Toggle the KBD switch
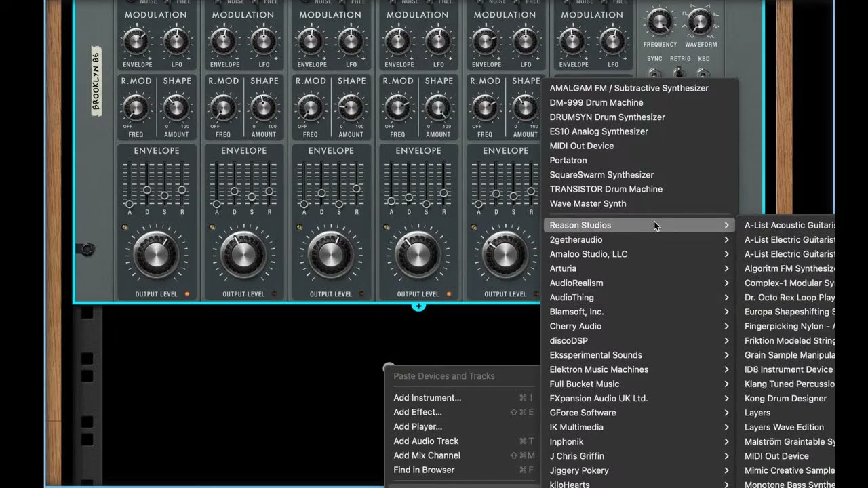This screenshot has width=868, height=488. 704,72
